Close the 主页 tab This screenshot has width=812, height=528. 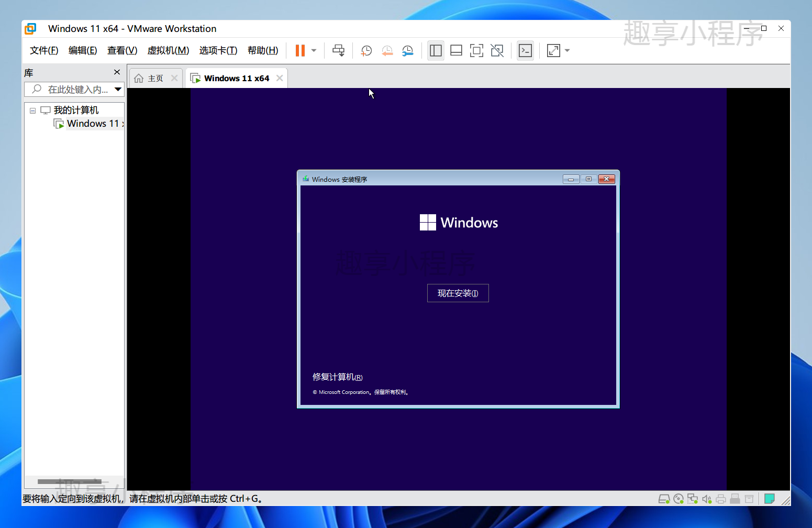[174, 78]
